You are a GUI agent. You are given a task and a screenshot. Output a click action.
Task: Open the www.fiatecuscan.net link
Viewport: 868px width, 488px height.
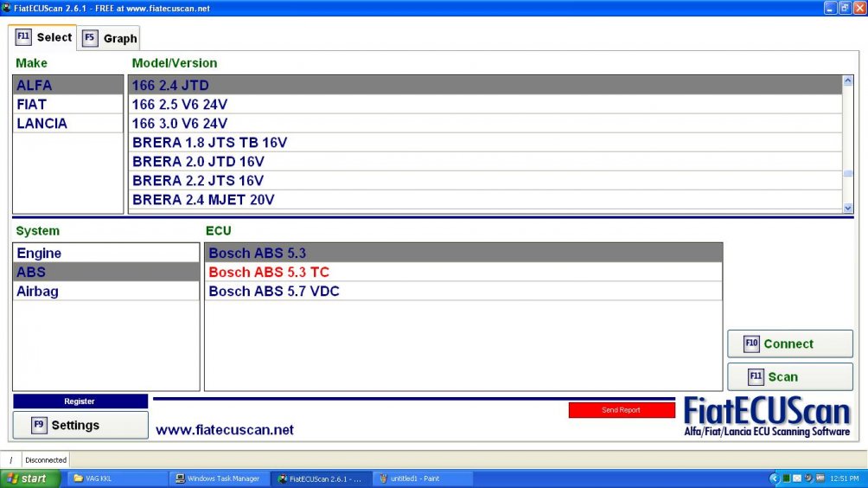(x=225, y=429)
